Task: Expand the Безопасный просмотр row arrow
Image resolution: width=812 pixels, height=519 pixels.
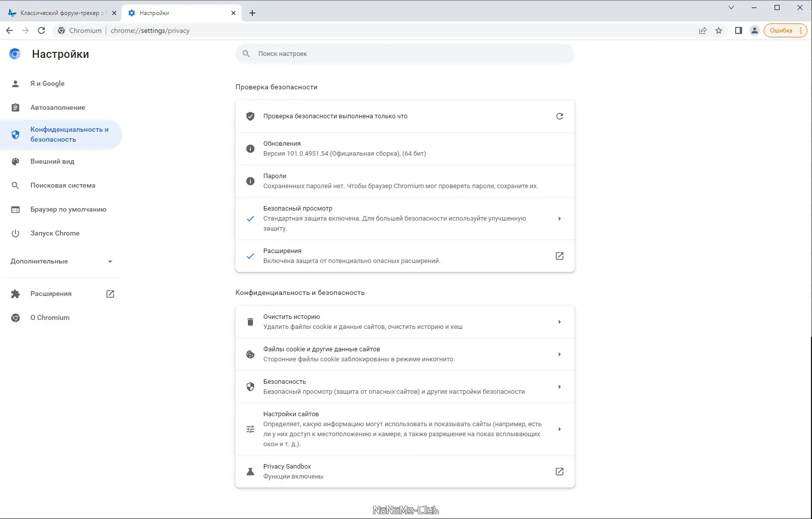Action: click(560, 219)
